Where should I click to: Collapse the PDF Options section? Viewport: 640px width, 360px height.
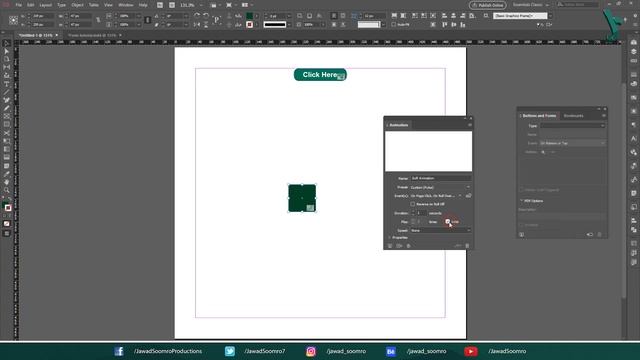(521, 201)
